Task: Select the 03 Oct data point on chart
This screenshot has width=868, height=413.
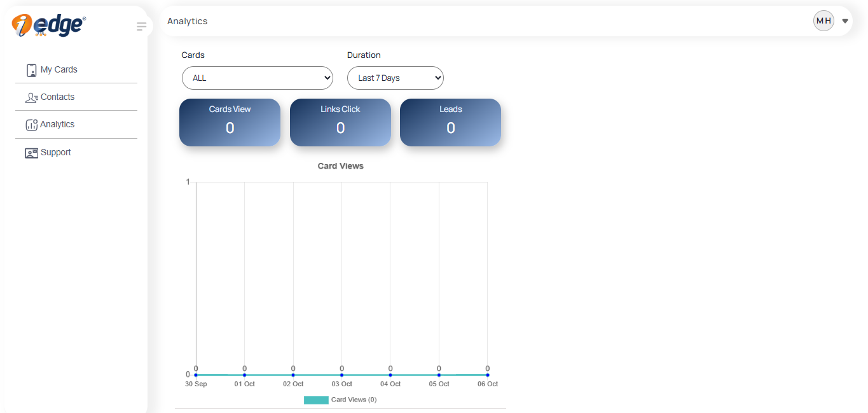Action: pos(341,374)
